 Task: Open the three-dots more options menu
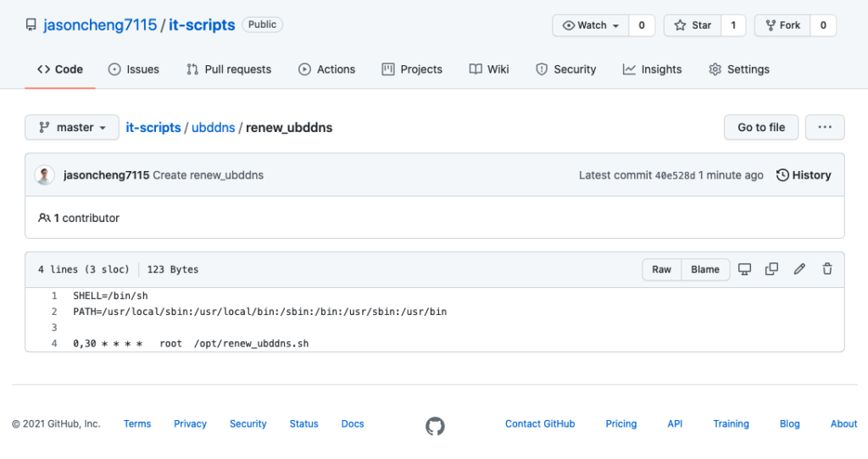[825, 127]
